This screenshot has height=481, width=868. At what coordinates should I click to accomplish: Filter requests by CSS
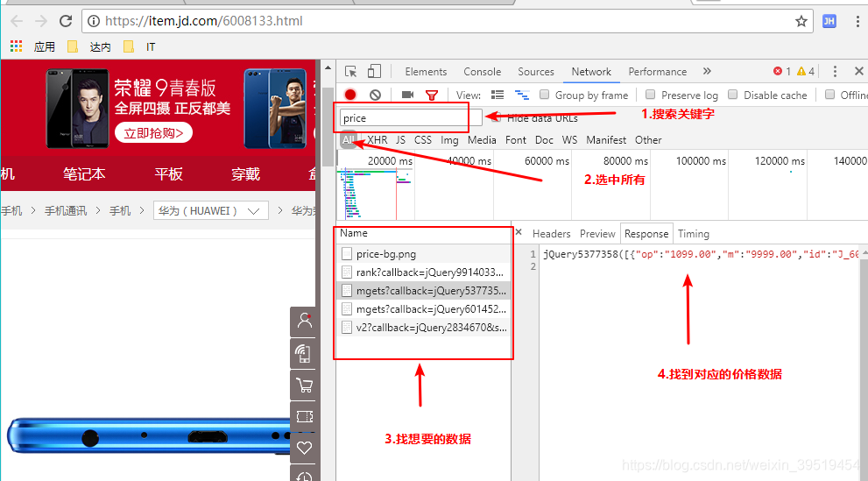click(423, 140)
